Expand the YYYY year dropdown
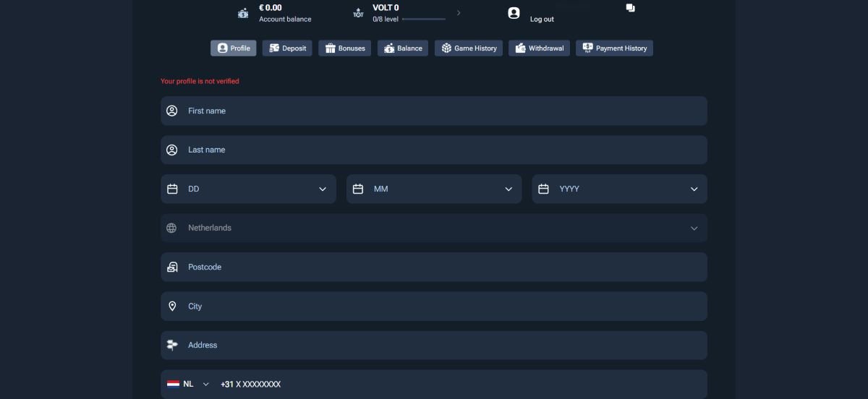 point(620,189)
